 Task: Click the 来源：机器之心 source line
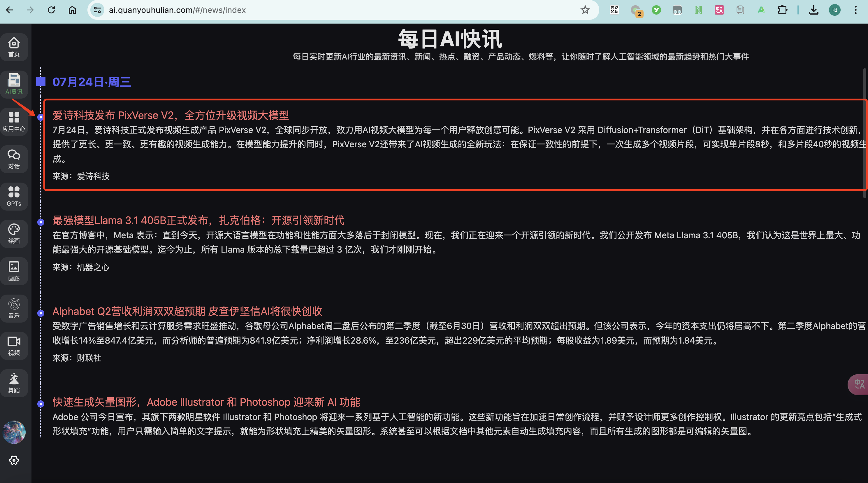(x=81, y=267)
